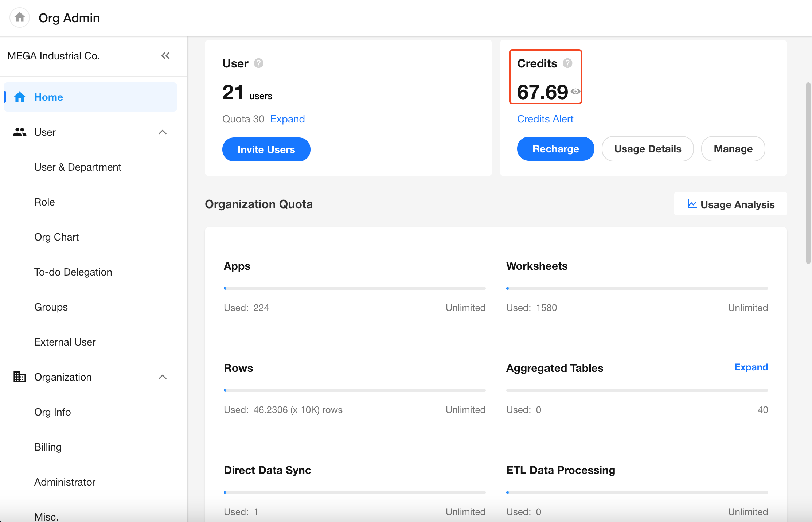Toggle credits visibility eye icon
Screen dimensions: 812x522
[x=575, y=91]
